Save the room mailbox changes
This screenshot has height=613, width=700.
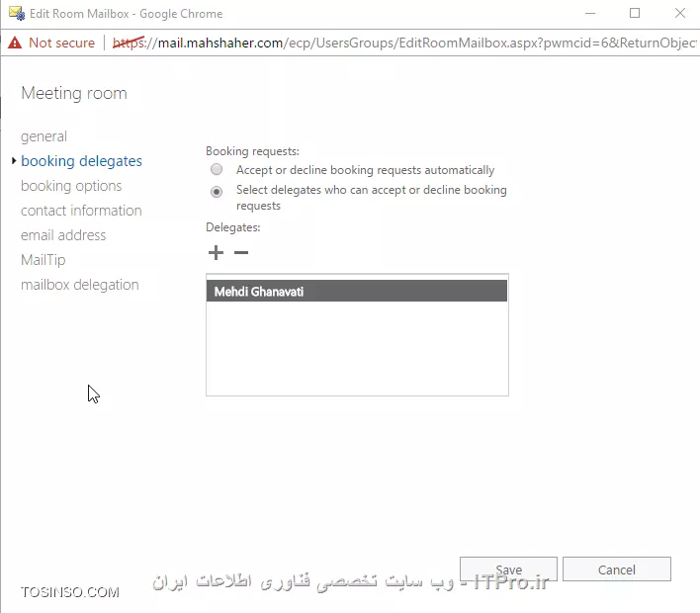coord(508,569)
